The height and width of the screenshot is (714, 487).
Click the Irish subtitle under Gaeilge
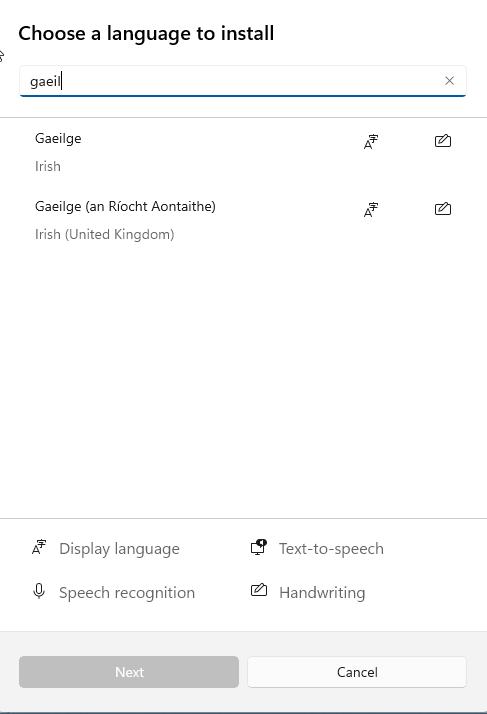pos(48,166)
